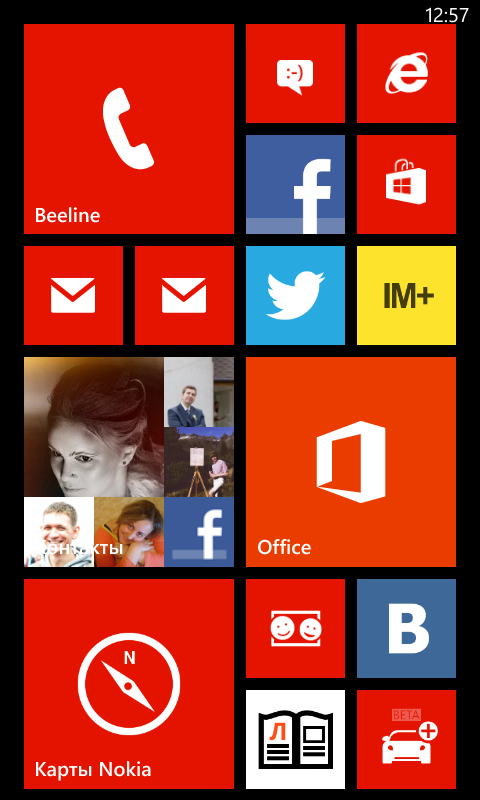Image resolution: width=480 pixels, height=800 pixels.
Task: Open the Windows Store tile
Action: [x=406, y=184]
